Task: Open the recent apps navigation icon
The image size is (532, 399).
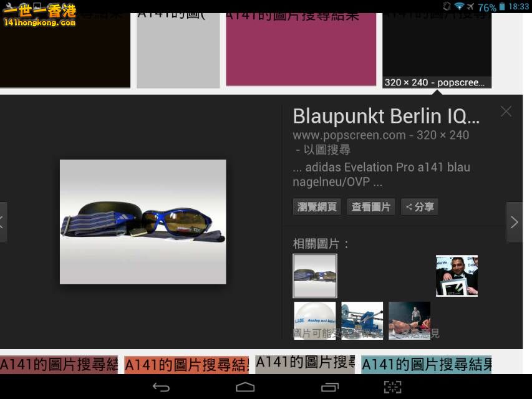Action: [x=330, y=387]
